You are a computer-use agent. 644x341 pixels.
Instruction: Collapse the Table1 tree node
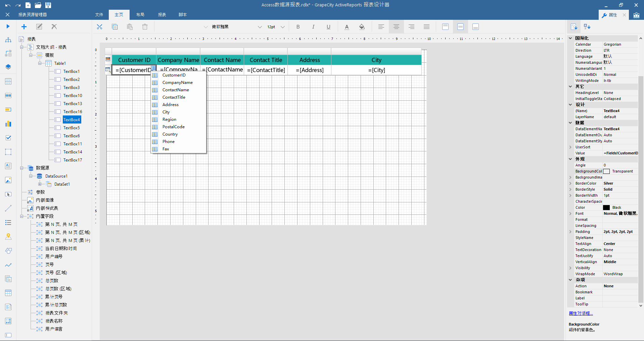[x=40, y=63]
